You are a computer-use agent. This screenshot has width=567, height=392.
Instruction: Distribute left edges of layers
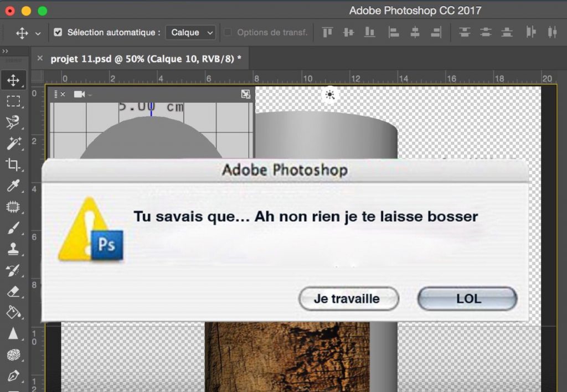click(531, 33)
